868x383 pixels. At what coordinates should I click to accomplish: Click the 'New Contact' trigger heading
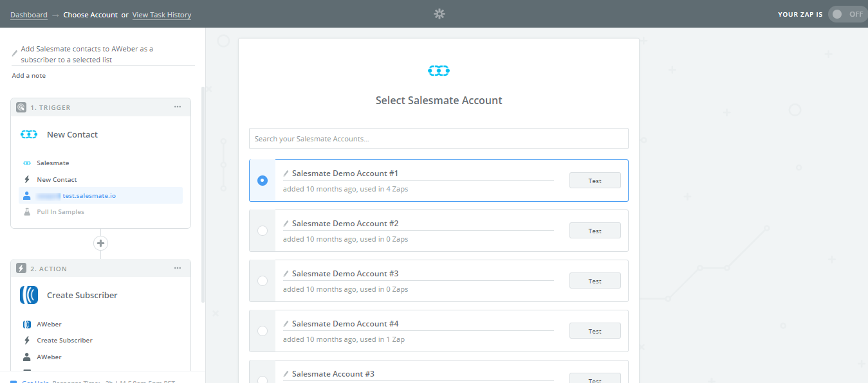(x=73, y=135)
